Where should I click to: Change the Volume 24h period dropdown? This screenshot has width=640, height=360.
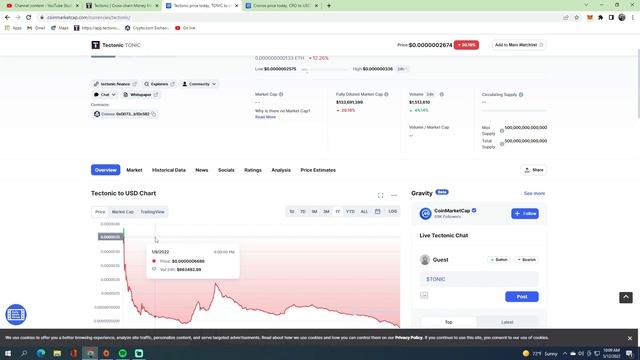coord(431,94)
